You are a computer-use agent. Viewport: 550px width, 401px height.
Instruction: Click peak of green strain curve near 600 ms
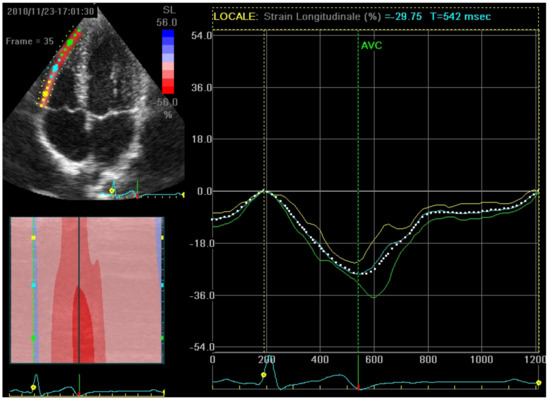374,298
